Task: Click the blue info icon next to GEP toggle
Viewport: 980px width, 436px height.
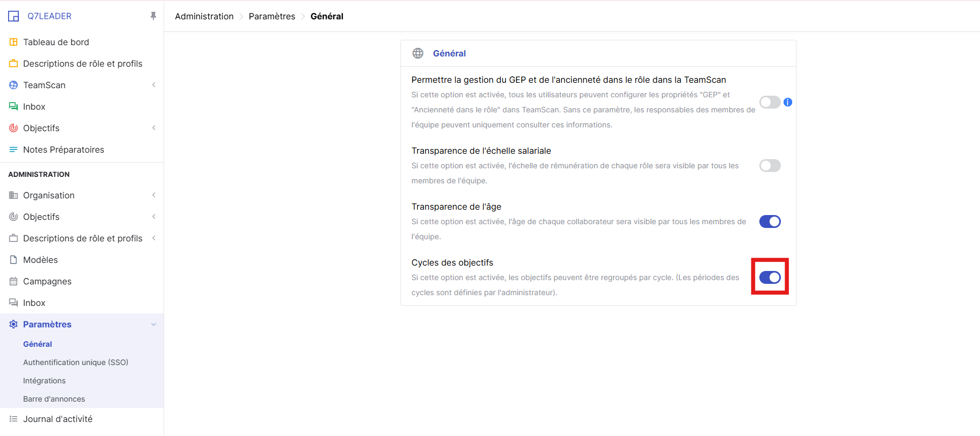Action: coord(788,102)
